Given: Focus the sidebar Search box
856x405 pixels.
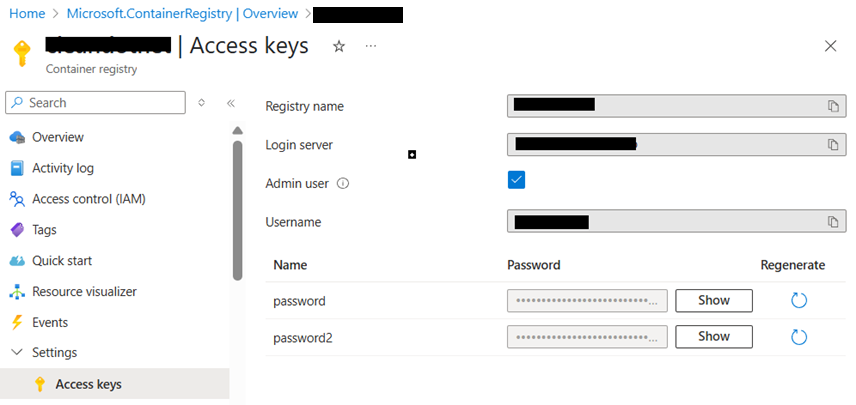Looking at the screenshot, I should (x=96, y=103).
